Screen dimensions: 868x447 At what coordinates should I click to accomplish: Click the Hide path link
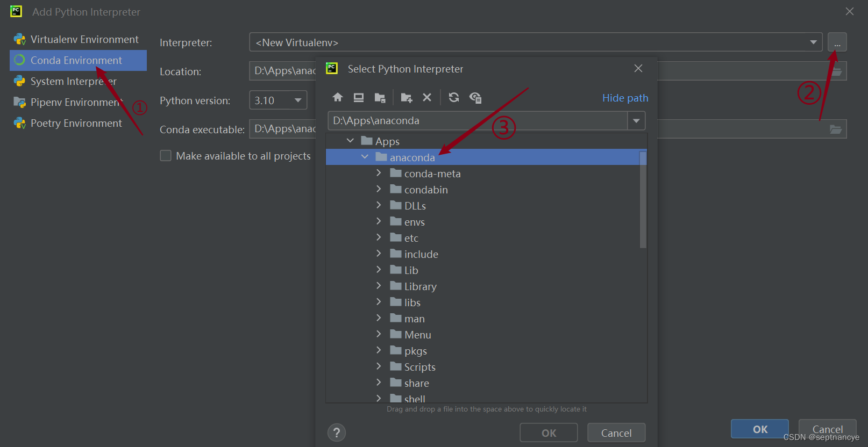pyautogui.click(x=625, y=98)
